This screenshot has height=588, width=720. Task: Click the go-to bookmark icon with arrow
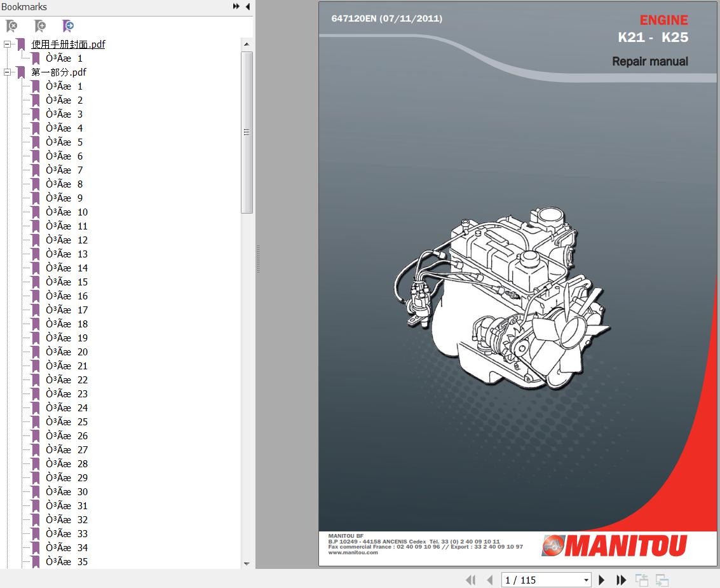68,25
